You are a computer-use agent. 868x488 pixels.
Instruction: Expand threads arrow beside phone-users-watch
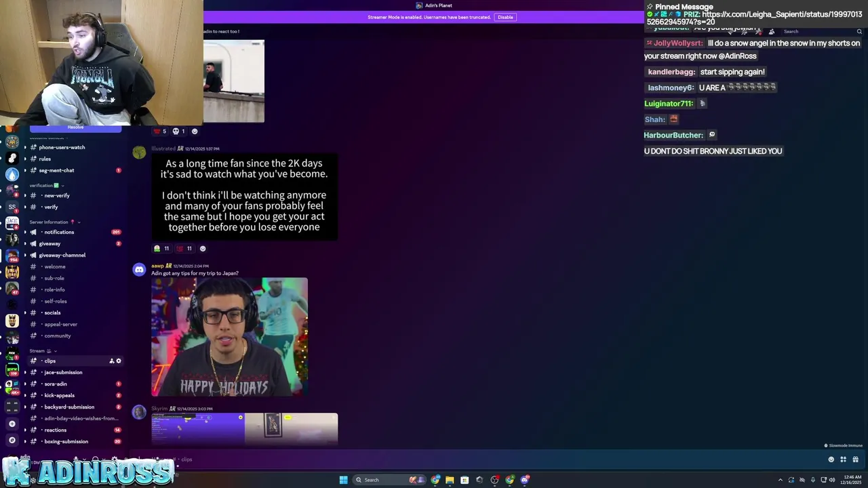tap(25, 147)
